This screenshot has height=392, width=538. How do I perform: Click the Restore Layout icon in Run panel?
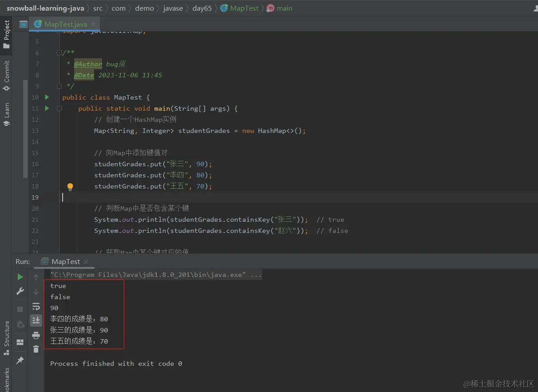(x=20, y=342)
